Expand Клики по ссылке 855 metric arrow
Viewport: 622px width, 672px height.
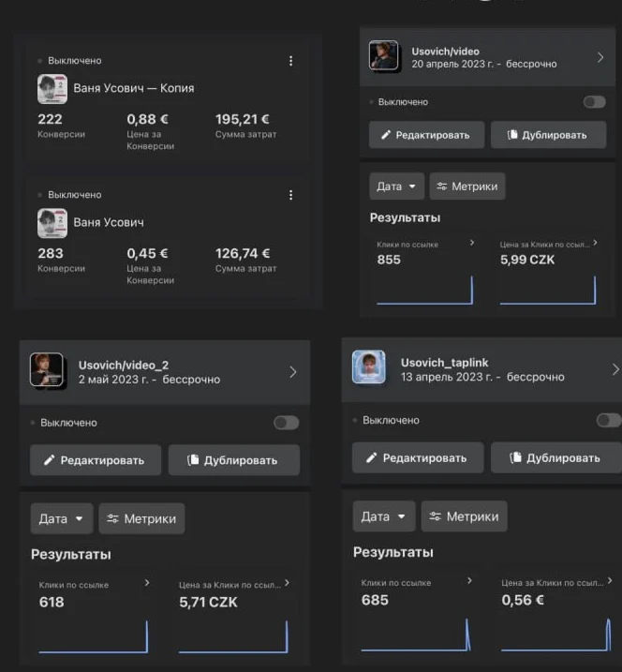click(472, 243)
